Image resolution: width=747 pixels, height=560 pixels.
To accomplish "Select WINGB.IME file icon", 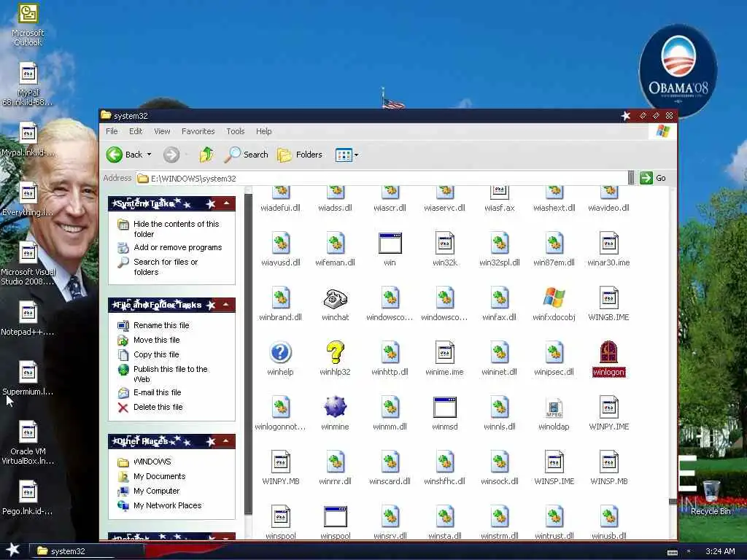I will click(x=608, y=298).
